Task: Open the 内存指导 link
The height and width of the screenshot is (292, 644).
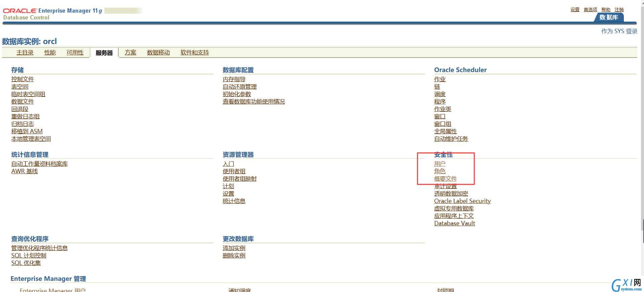Action: (x=234, y=79)
